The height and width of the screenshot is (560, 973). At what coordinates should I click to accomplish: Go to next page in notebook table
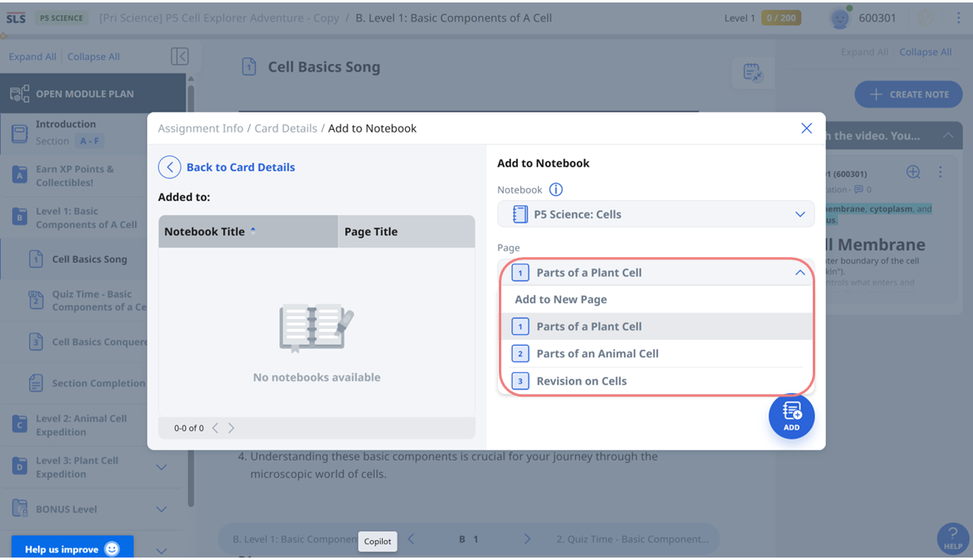(231, 428)
